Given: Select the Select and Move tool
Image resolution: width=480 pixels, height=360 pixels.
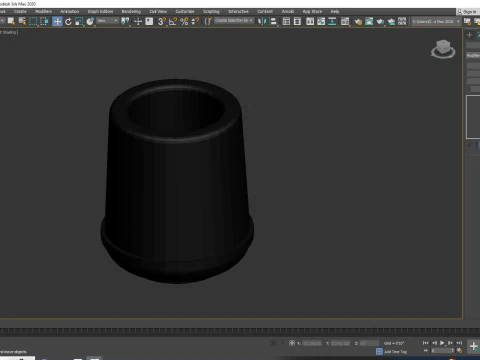Looking at the screenshot, I should point(57,22).
